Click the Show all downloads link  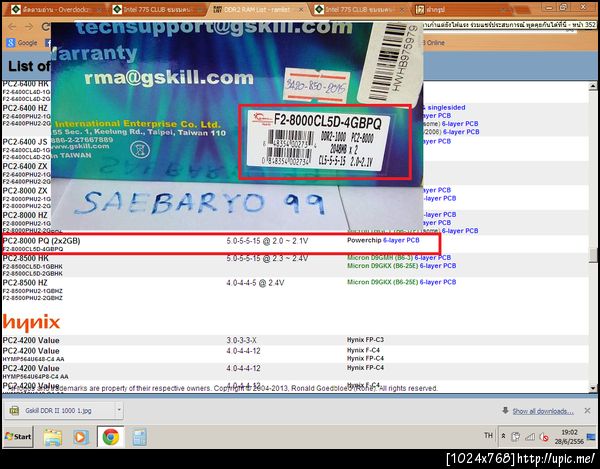click(x=543, y=411)
